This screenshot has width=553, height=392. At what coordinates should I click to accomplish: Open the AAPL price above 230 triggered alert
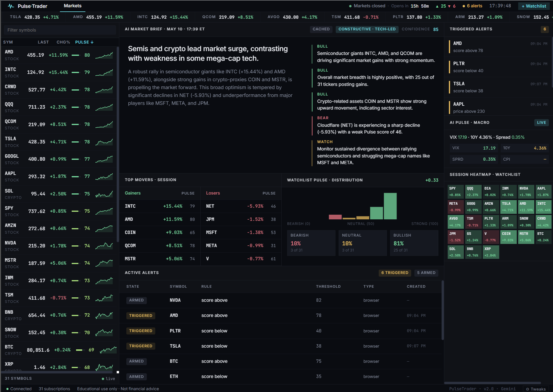[x=498, y=107]
